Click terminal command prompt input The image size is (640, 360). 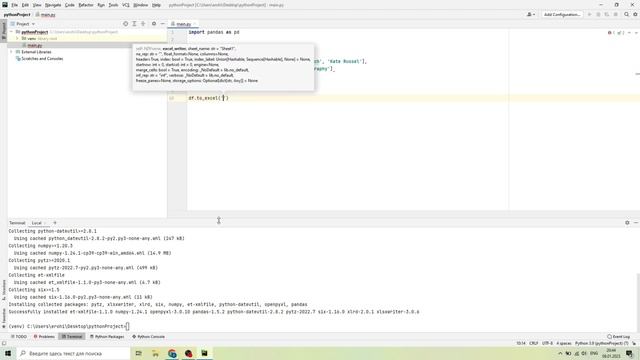click(x=128, y=327)
